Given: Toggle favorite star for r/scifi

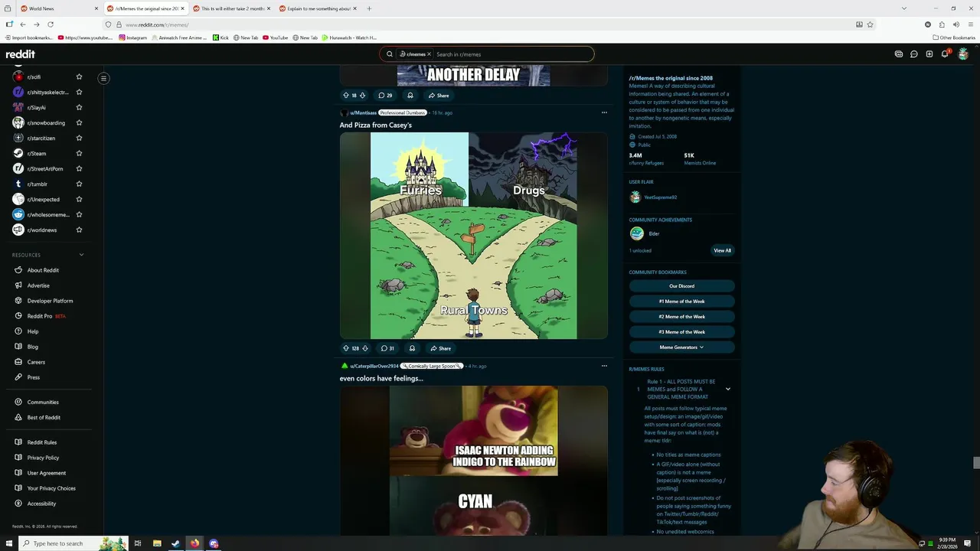Looking at the screenshot, I should [79, 77].
